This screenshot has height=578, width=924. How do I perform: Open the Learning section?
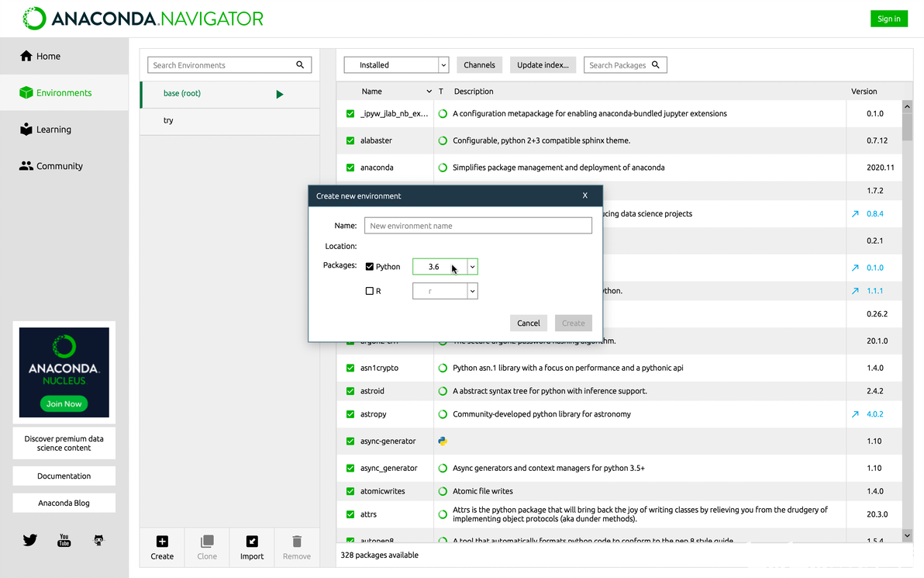[64, 129]
